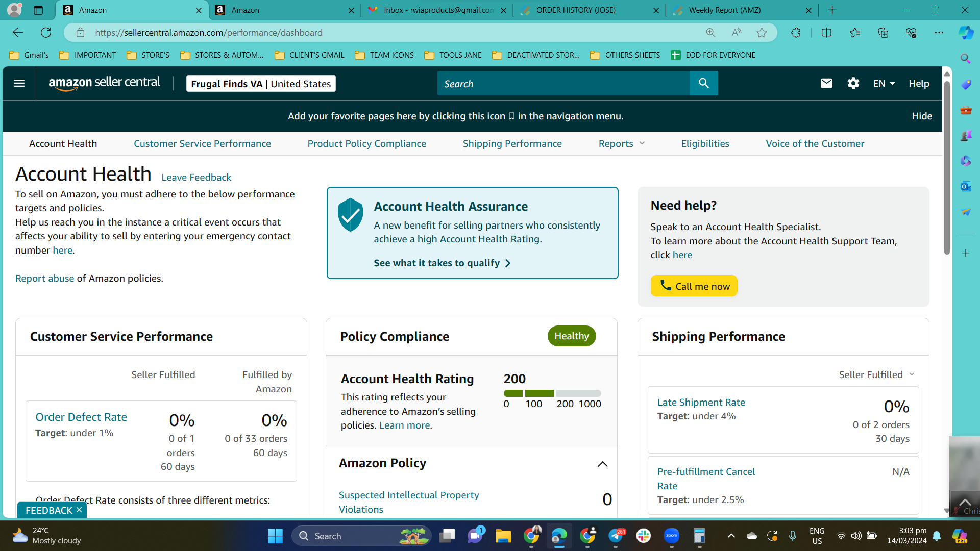The image size is (980, 551).
Task: Open the Collections icon in browser toolbar
Action: point(883,33)
